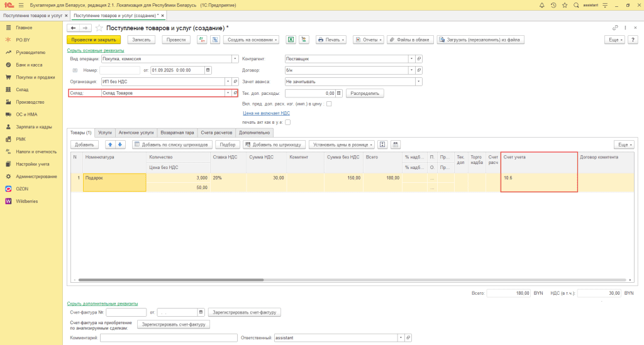Open Печать dropdown menu
Viewport: 644px width, 345px height.
click(x=331, y=40)
